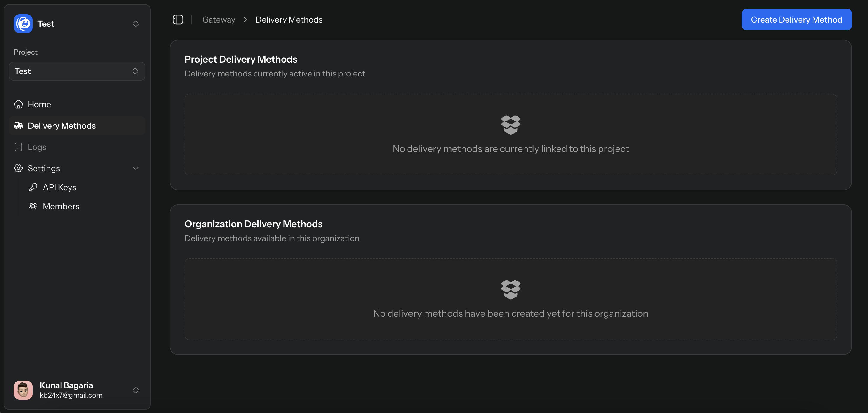Open the API Keys page

(59, 187)
